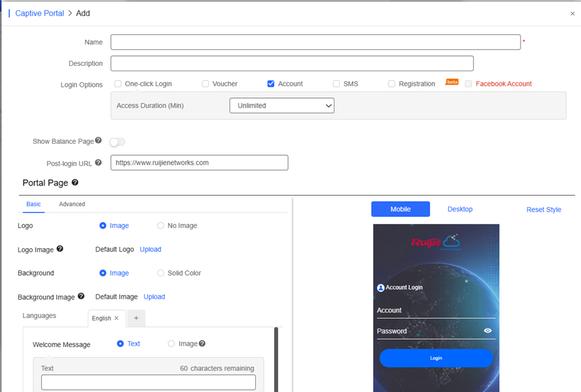Image resolution: width=581 pixels, height=392 pixels.
Task: Select Logo Image radio option
Action: coord(102,225)
